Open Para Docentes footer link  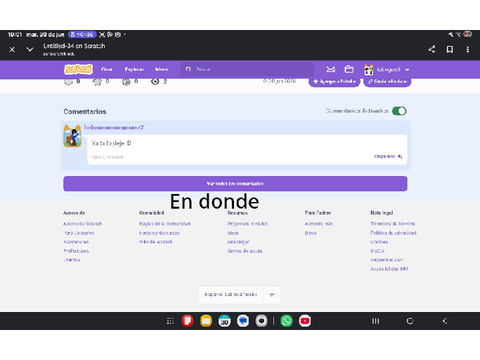click(x=79, y=233)
